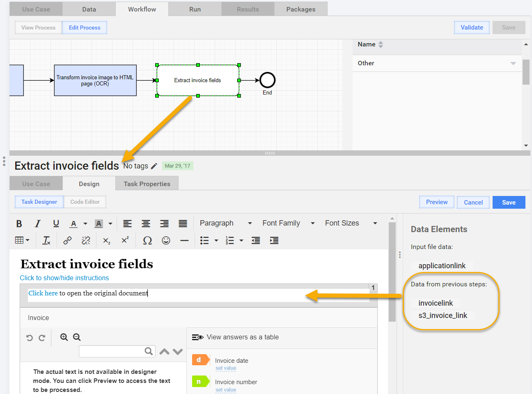Toggle the numbered list
The image size is (532, 394).
tap(230, 240)
